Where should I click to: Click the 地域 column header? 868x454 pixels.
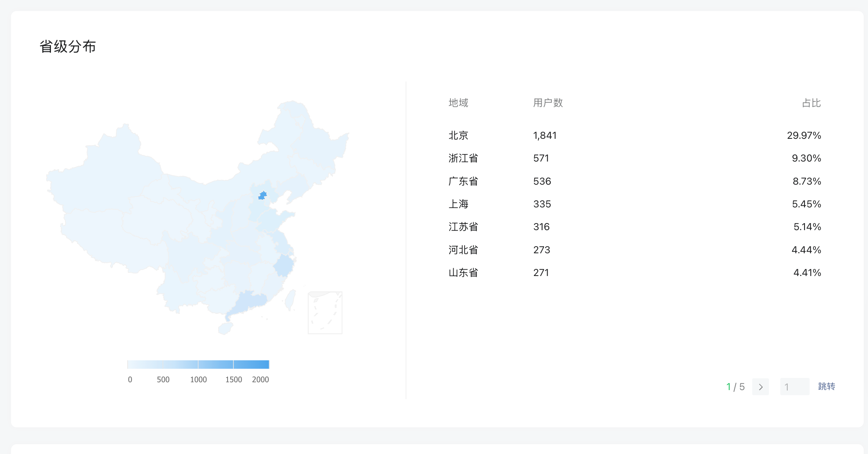(458, 103)
